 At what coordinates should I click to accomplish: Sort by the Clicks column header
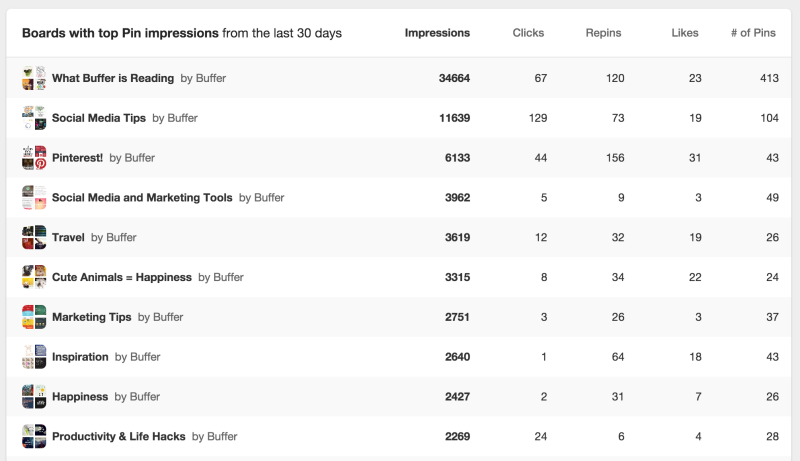528,33
